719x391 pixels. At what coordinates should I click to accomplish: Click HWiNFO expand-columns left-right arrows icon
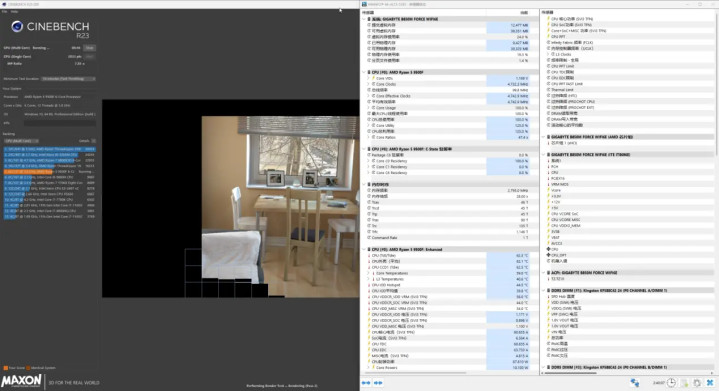[366, 383]
